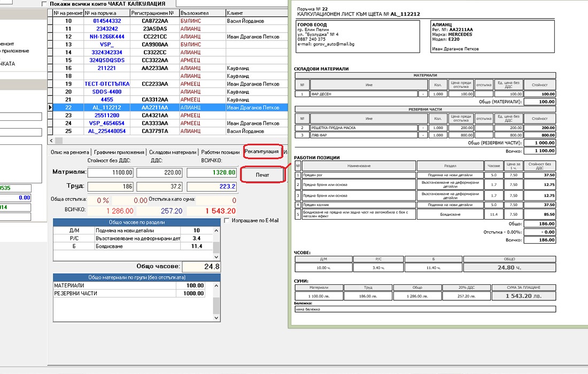Click the Труд ДДС field 37.2
This screenshot has height=374, width=588.
tap(159, 186)
